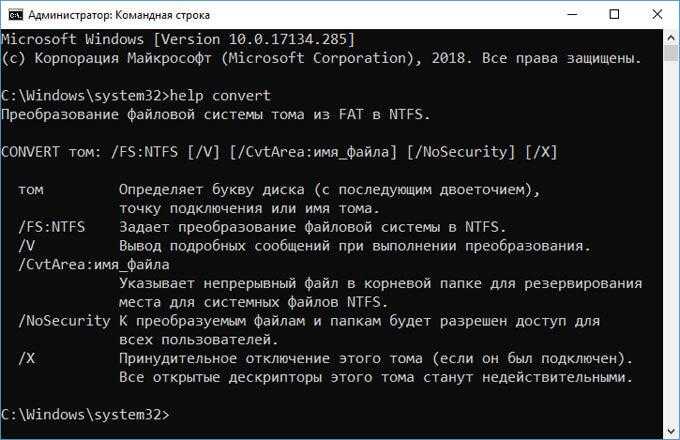Click the '/CvtArea:имя_файла' parameter row
The height and width of the screenshot is (440, 680).
pos(94,264)
